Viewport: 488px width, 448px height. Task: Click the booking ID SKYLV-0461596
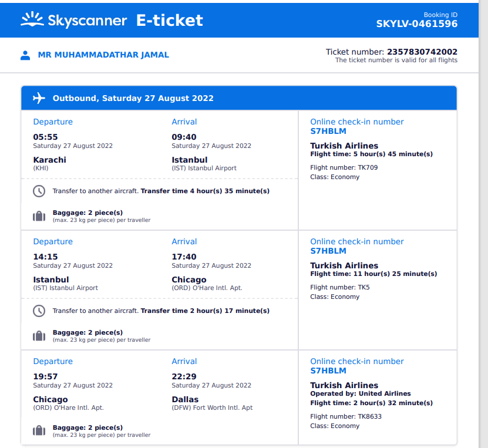pyautogui.click(x=416, y=24)
